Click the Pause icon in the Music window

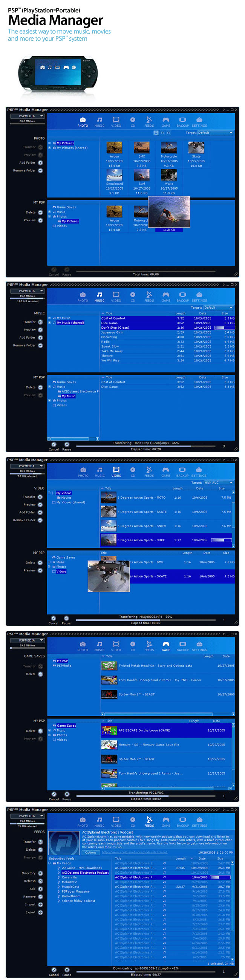click(x=67, y=444)
